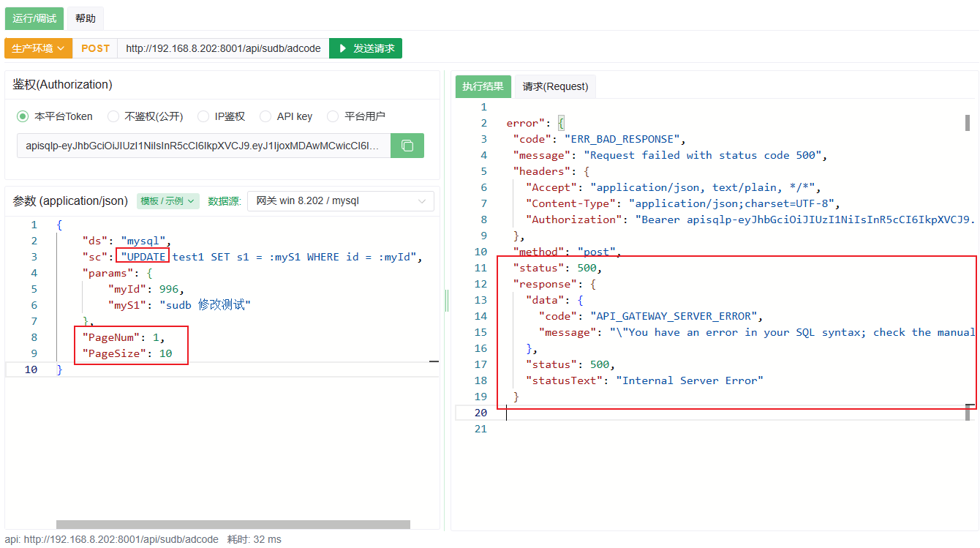Select the 本平台Token radio option

pyautogui.click(x=23, y=116)
